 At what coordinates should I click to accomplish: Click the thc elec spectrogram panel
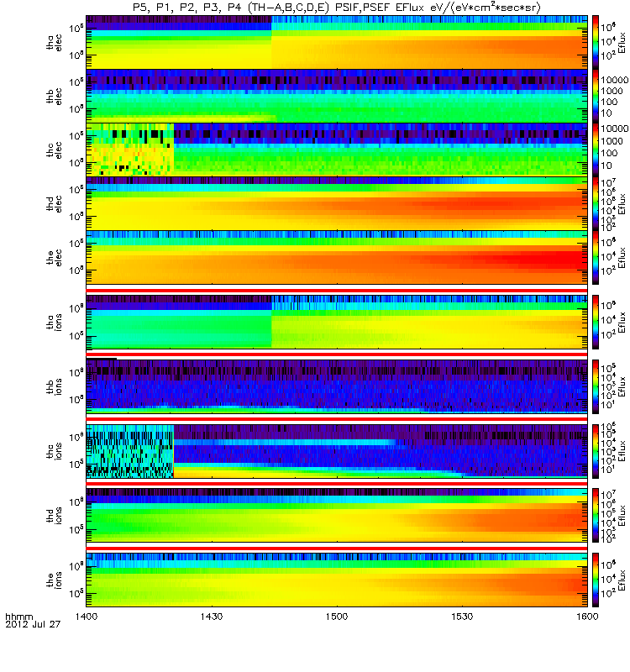click(337, 150)
